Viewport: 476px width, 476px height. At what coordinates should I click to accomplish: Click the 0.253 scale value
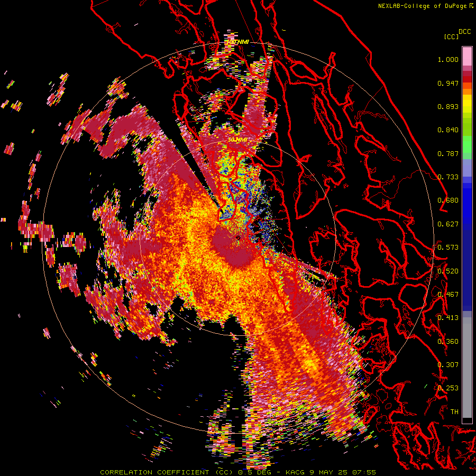click(x=448, y=388)
